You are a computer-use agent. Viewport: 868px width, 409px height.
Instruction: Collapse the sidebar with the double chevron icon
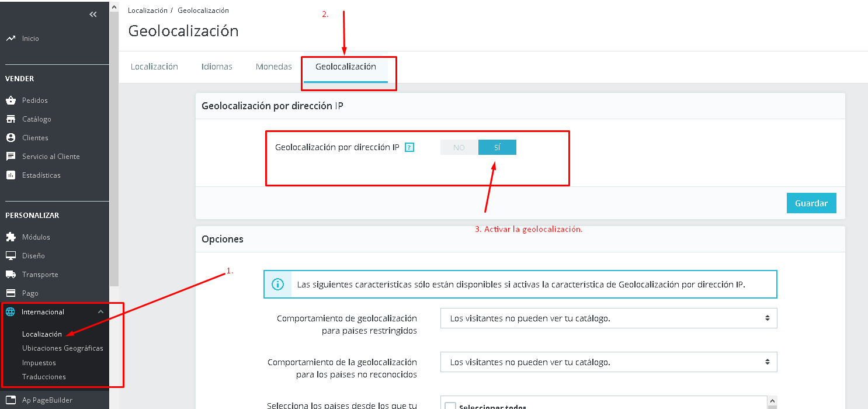point(93,15)
